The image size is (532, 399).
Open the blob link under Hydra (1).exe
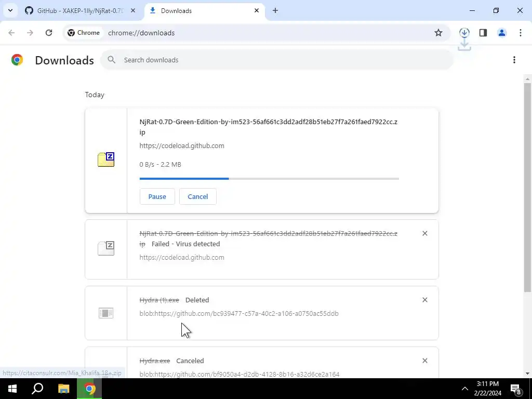pos(239,313)
